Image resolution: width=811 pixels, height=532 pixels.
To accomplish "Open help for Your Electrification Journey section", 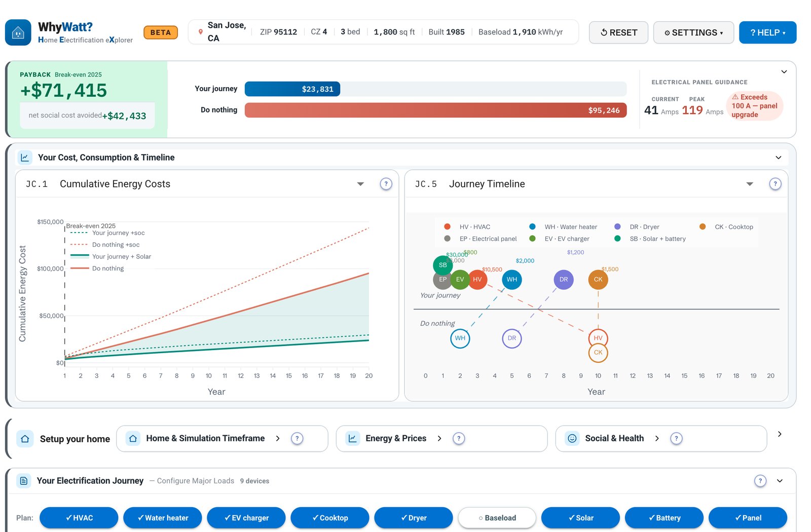I will (x=760, y=481).
